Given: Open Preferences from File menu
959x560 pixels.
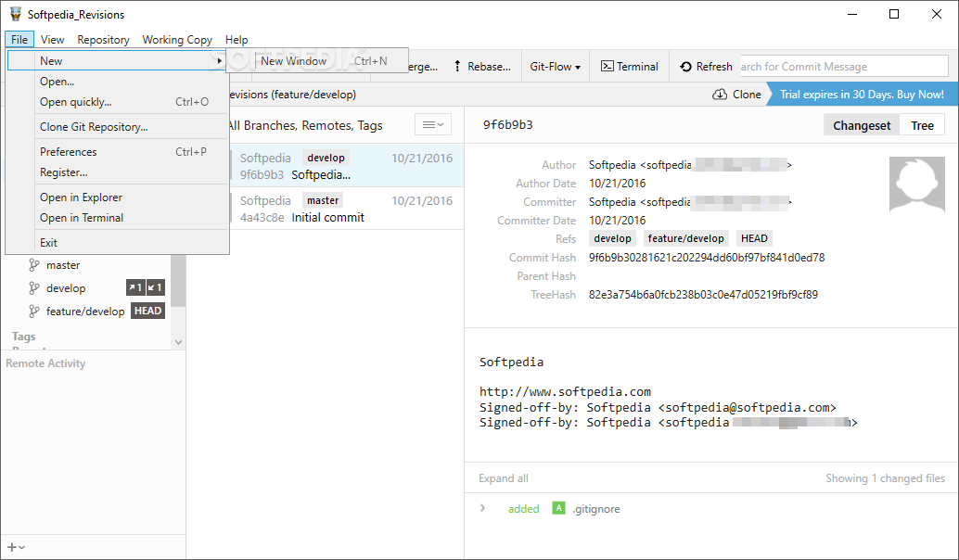Looking at the screenshot, I should coord(117,152).
